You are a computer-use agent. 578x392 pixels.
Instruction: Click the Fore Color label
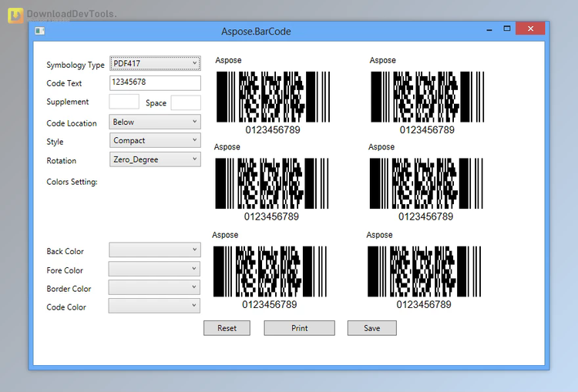tap(65, 270)
